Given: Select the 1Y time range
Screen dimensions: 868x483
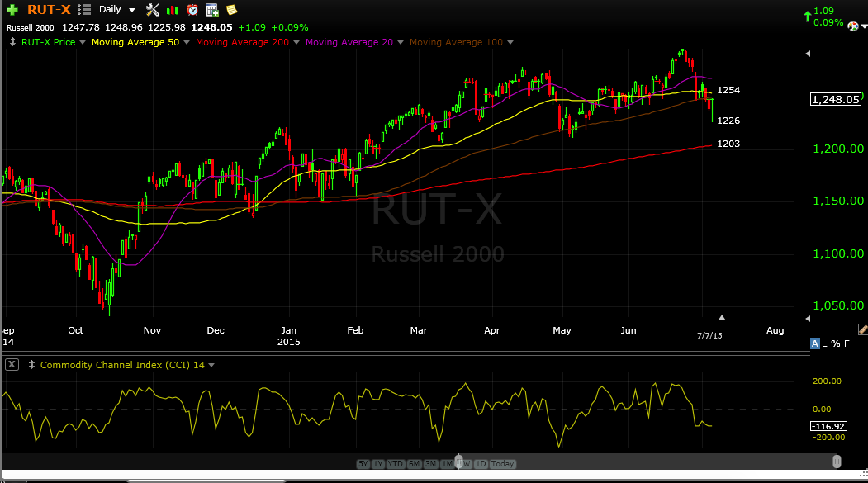Looking at the screenshot, I should click(378, 464).
